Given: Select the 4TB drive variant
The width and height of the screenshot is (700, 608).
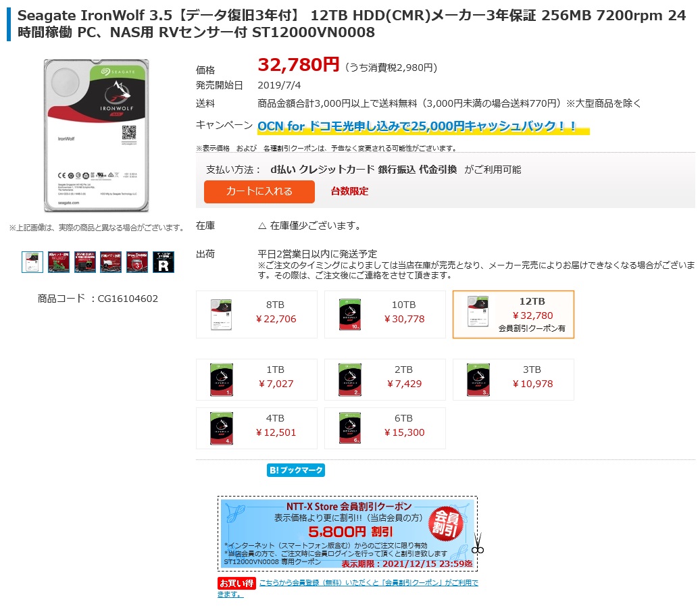Looking at the screenshot, I should point(257,428).
